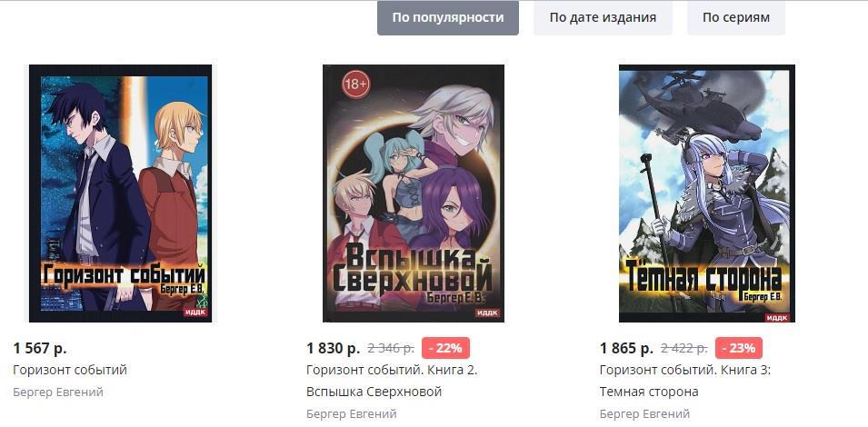Sort books by publication date

(603, 17)
